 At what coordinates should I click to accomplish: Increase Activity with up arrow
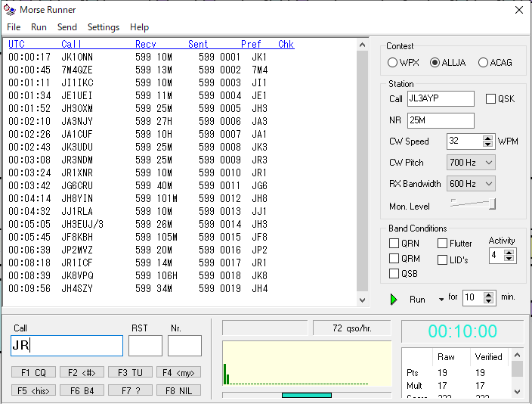(x=509, y=253)
